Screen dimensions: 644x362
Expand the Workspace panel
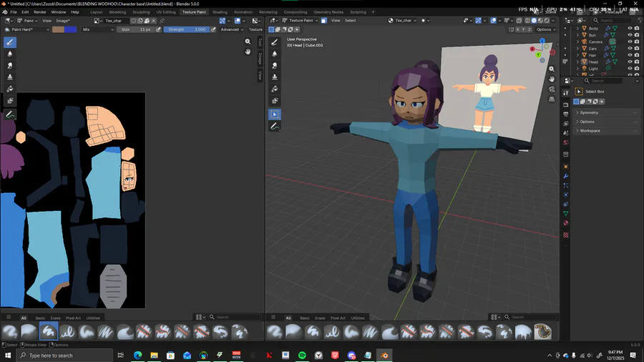[590, 131]
